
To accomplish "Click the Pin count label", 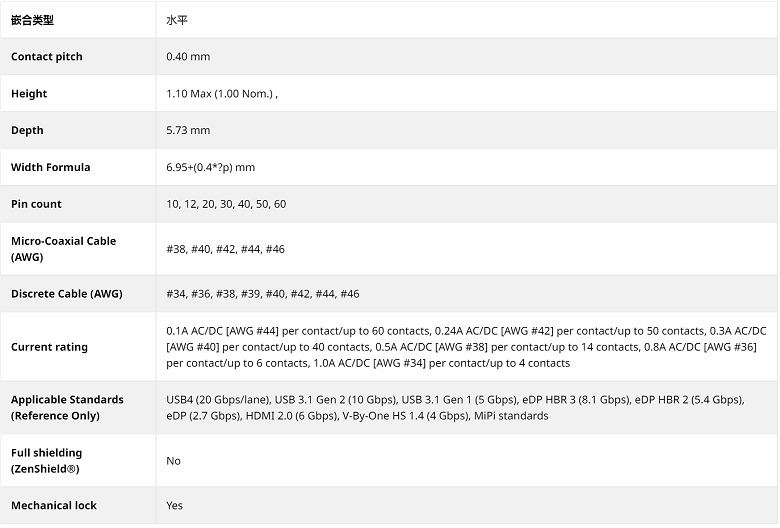I will [x=36, y=204].
